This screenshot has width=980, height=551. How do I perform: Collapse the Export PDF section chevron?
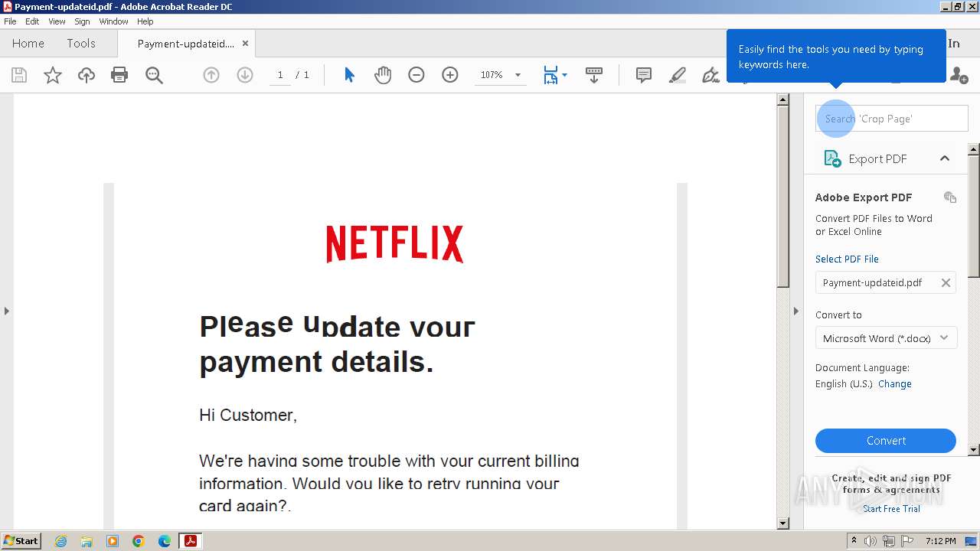[x=945, y=158]
